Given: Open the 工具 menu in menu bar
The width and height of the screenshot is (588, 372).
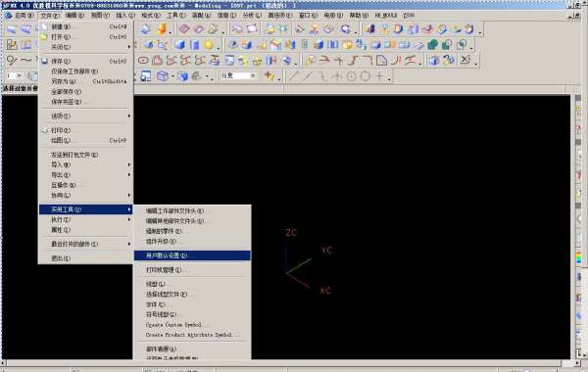Looking at the screenshot, I should (175, 16).
